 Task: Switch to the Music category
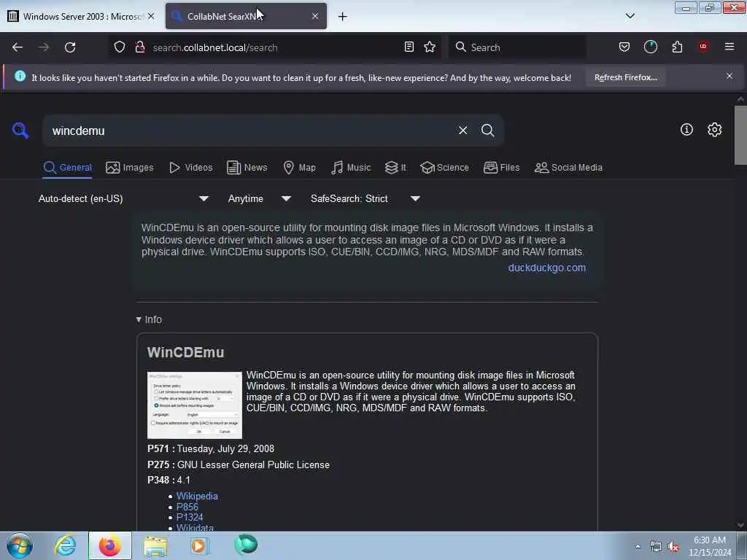(x=351, y=168)
